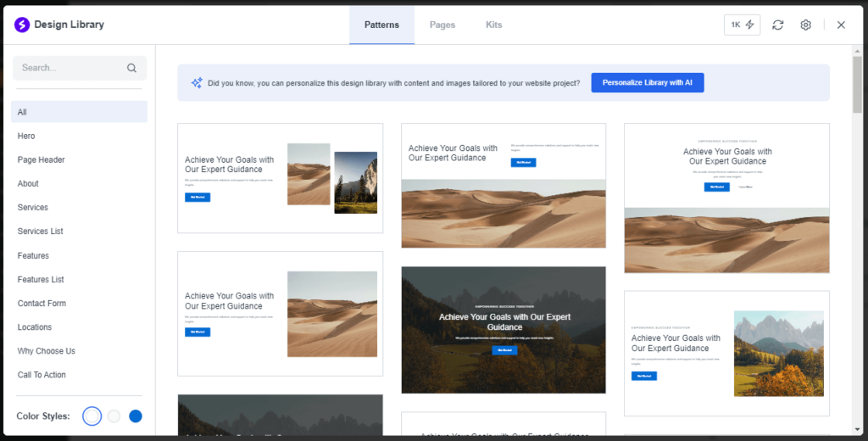Pick the centered-heading pattern above wide dunes
Viewport: 868px width, 441px height.
726,198
